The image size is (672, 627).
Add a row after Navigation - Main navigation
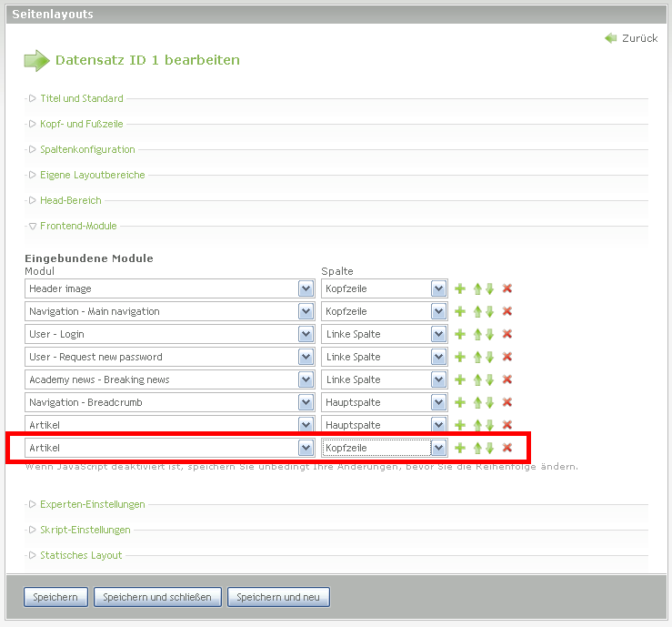tap(460, 311)
